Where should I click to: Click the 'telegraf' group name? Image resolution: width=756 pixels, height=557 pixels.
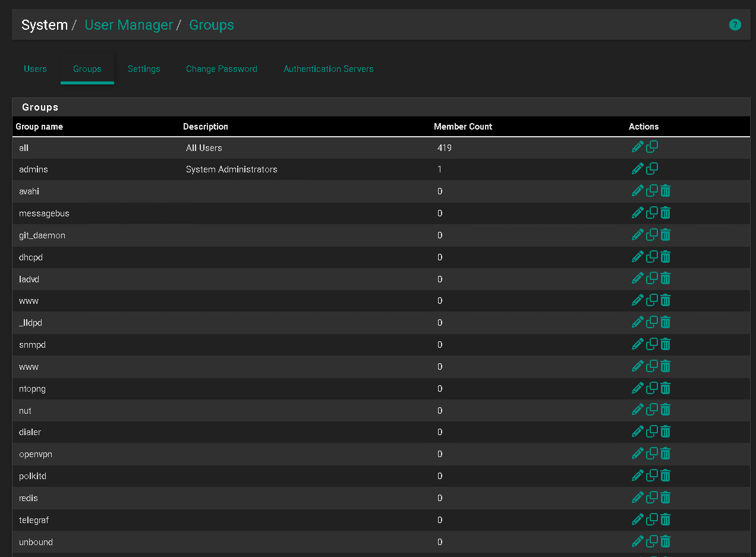(x=34, y=520)
